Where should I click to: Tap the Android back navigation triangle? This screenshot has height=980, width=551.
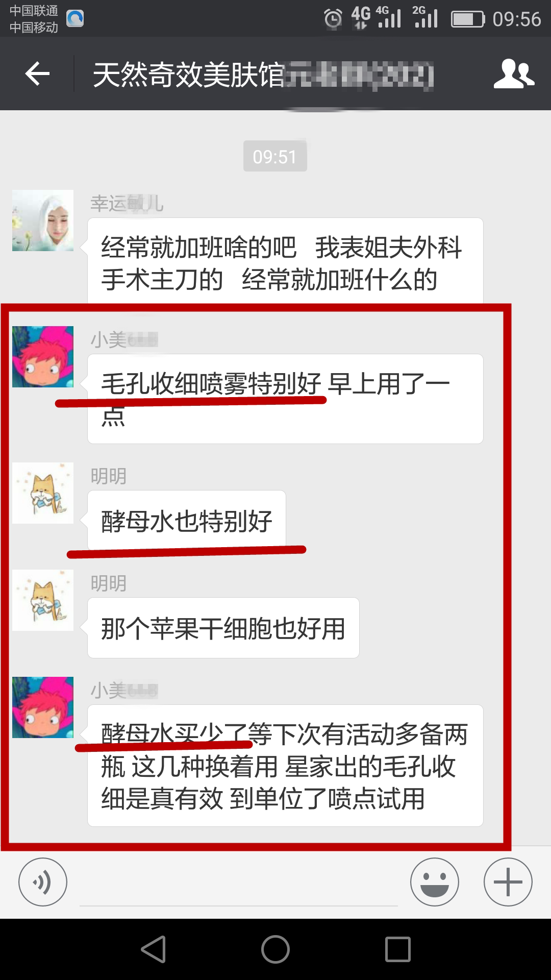click(153, 949)
